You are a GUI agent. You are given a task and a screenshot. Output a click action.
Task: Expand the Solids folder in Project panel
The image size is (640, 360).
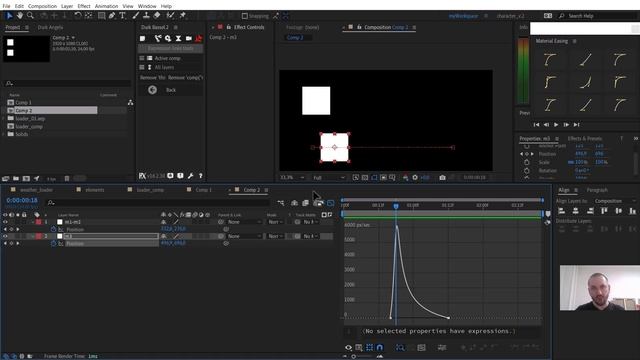pyautogui.click(x=4, y=134)
